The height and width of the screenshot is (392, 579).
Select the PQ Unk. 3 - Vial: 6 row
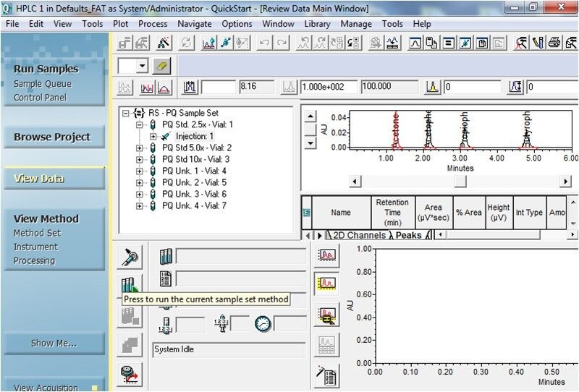click(x=194, y=195)
